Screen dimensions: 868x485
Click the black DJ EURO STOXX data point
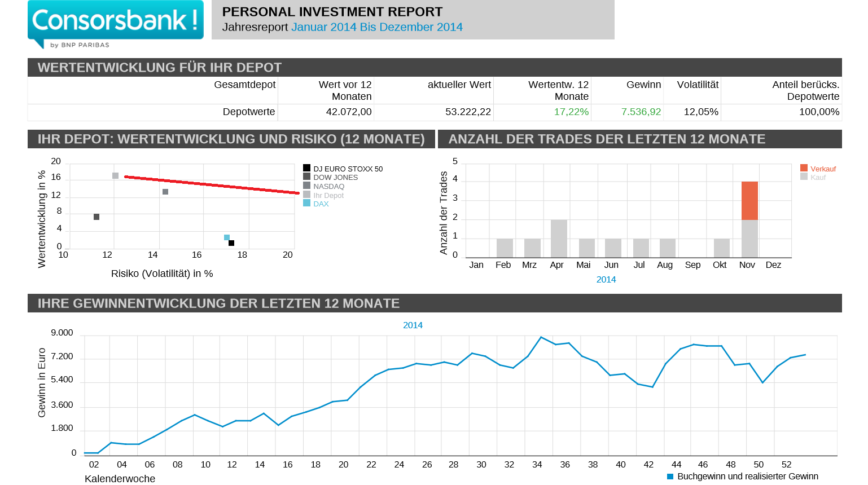(x=231, y=243)
